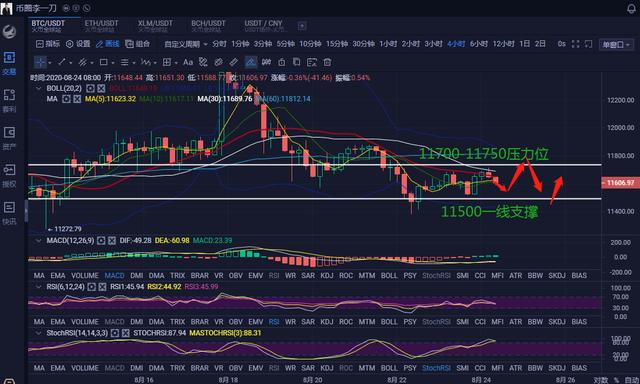Open RSI(6,12,24) settings icon
The width and height of the screenshot is (640, 384).
click(91, 287)
